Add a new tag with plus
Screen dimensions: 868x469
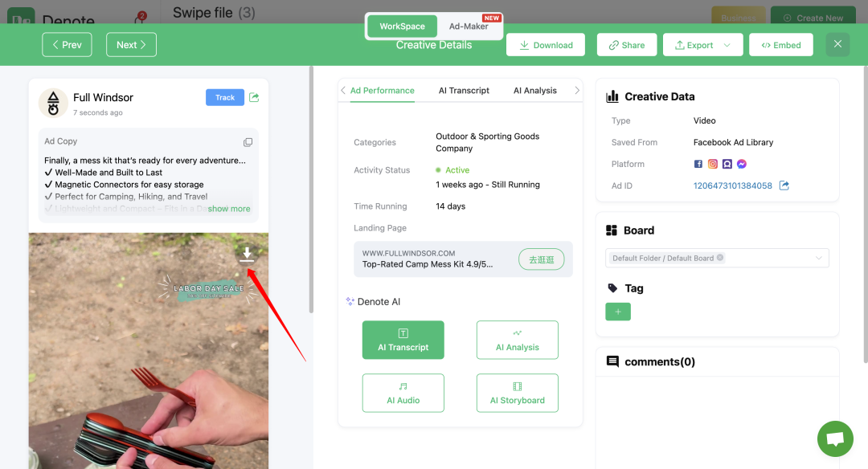click(618, 312)
